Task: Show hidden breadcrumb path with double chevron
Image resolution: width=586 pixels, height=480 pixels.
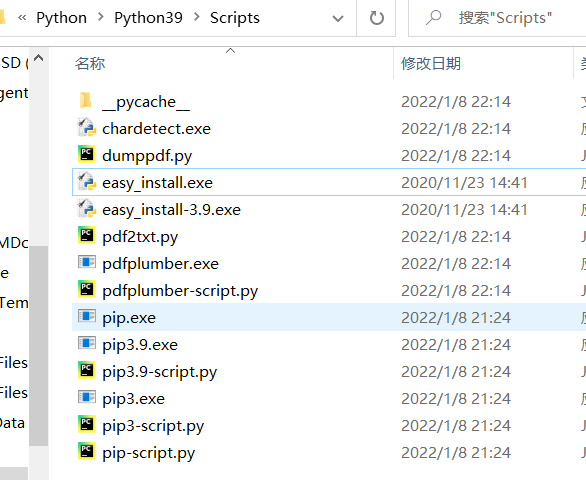Action: coord(22,18)
